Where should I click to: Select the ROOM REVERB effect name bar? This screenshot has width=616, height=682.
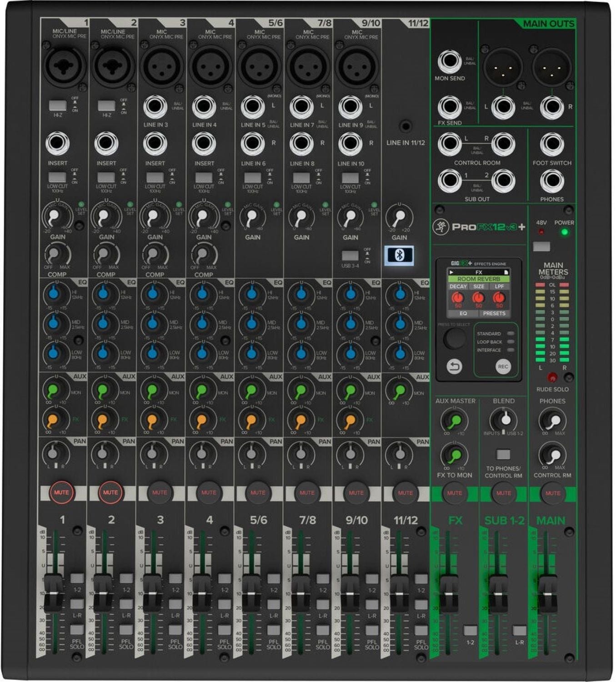(478, 279)
